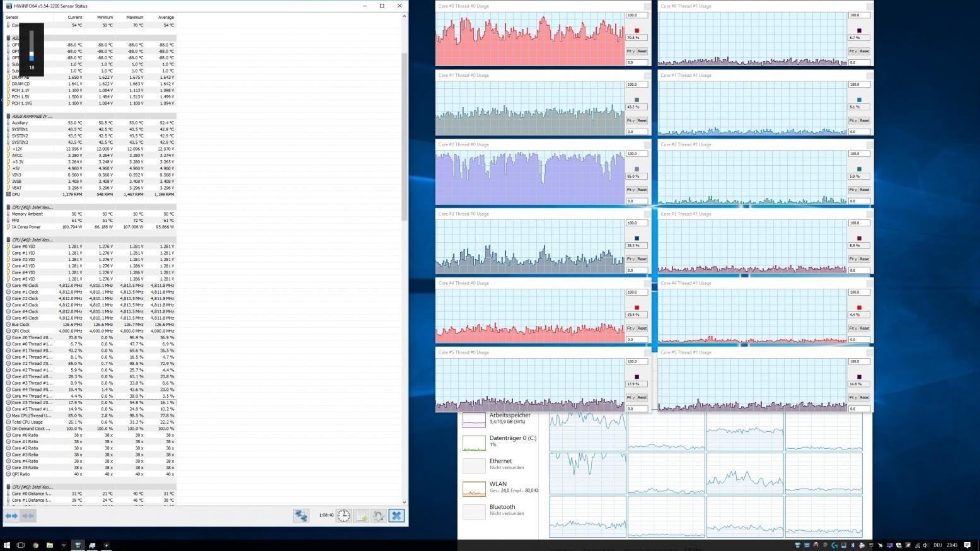Open the Wi-Fi network tray icon
The width and height of the screenshot is (980, 551).
(x=918, y=545)
